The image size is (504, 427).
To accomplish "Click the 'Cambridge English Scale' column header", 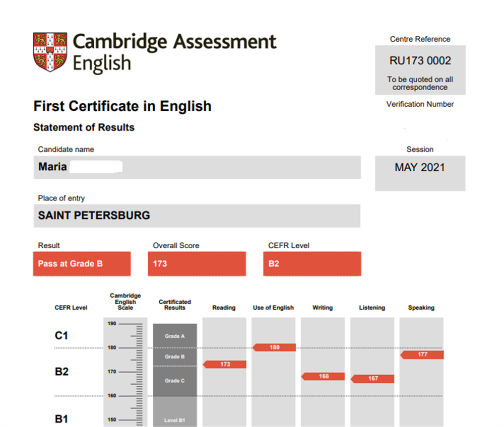I will (x=125, y=302).
